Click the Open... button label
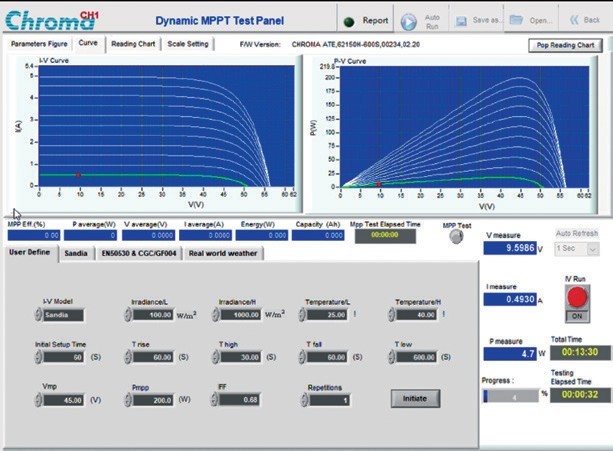The width and height of the screenshot is (613, 451). click(x=541, y=20)
